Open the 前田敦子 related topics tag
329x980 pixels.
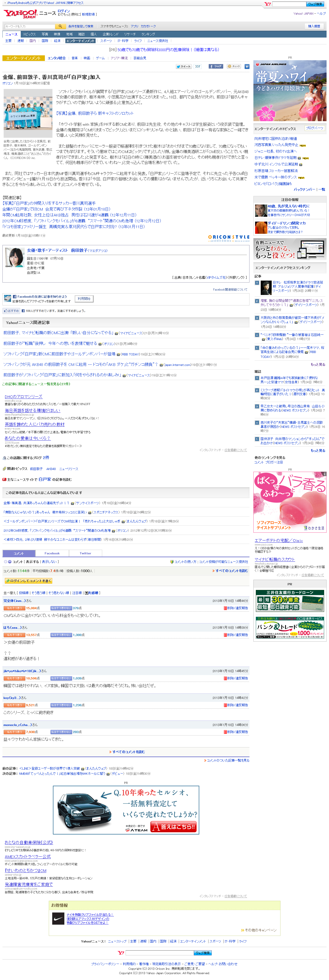coord(36,469)
